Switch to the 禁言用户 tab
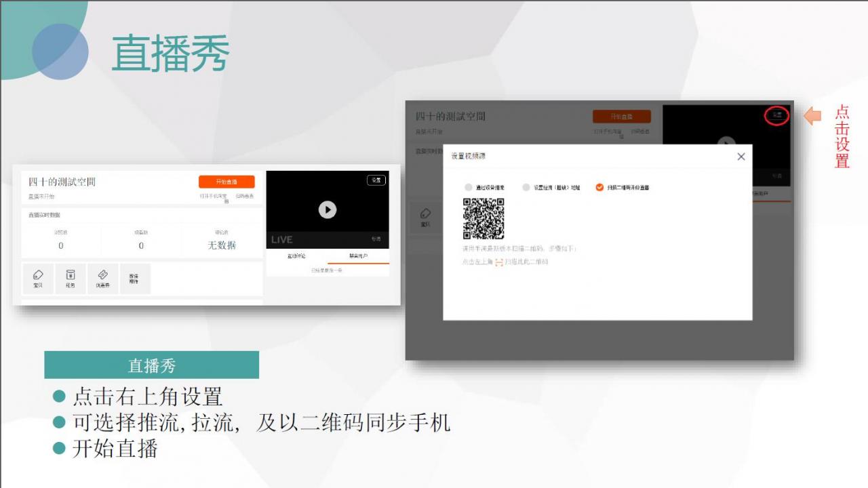The image size is (868, 488). pyautogui.click(x=359, y=256)
